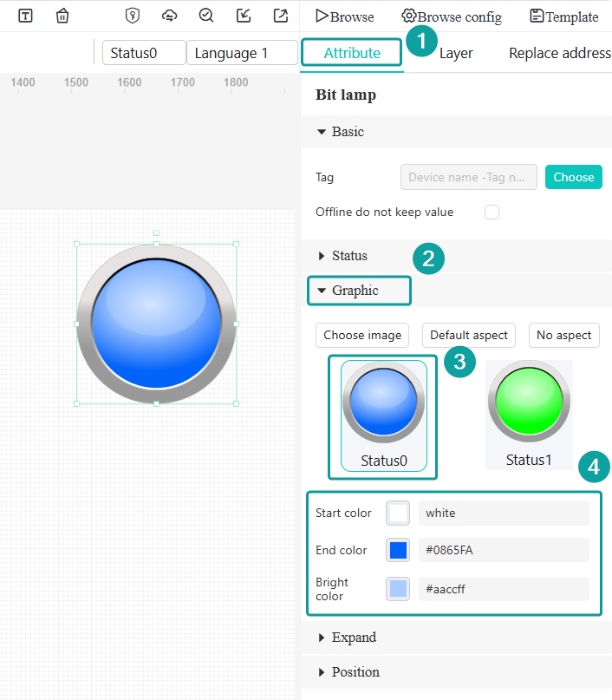Click the Start color value field

tap(504, 513)
